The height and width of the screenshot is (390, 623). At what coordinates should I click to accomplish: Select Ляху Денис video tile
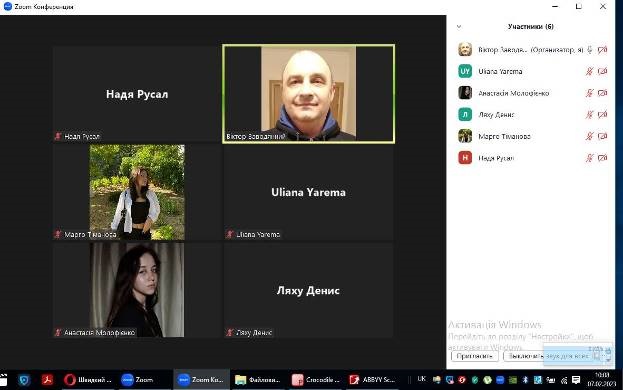coord(308,290)
